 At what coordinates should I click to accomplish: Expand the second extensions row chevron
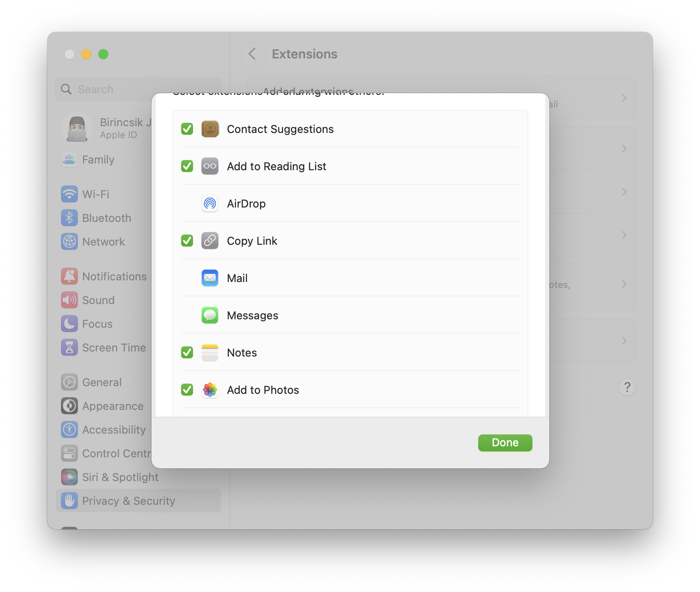[x=624, y=149]
